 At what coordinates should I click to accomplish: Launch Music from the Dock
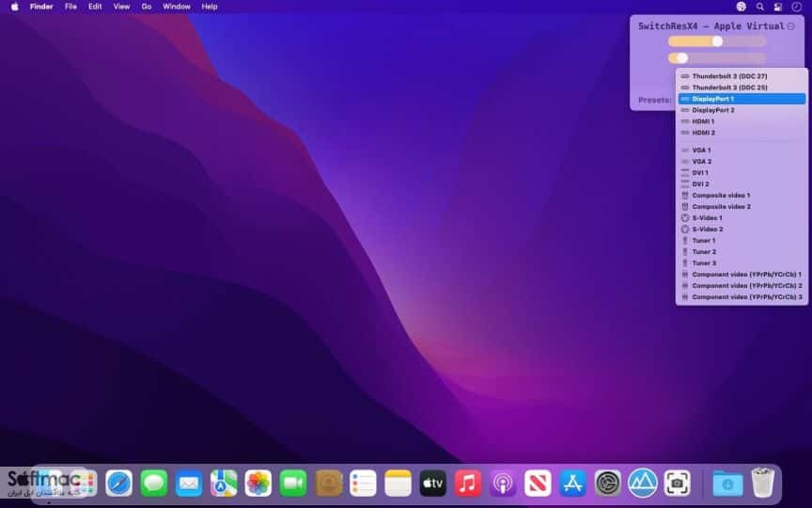click(x=468, y=484)
